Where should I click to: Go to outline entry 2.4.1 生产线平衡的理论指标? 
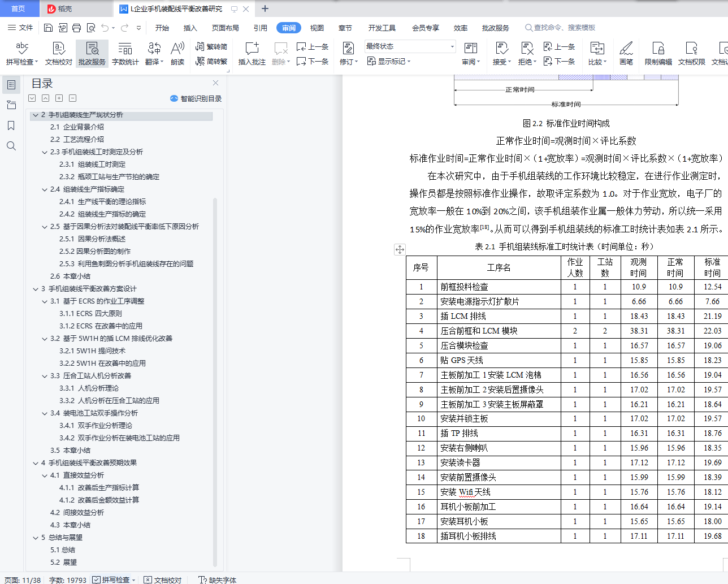click(102, 202)
